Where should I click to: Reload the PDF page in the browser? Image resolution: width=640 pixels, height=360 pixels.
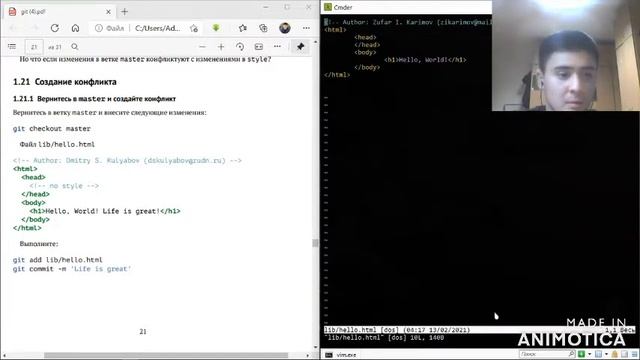[55, 28]
